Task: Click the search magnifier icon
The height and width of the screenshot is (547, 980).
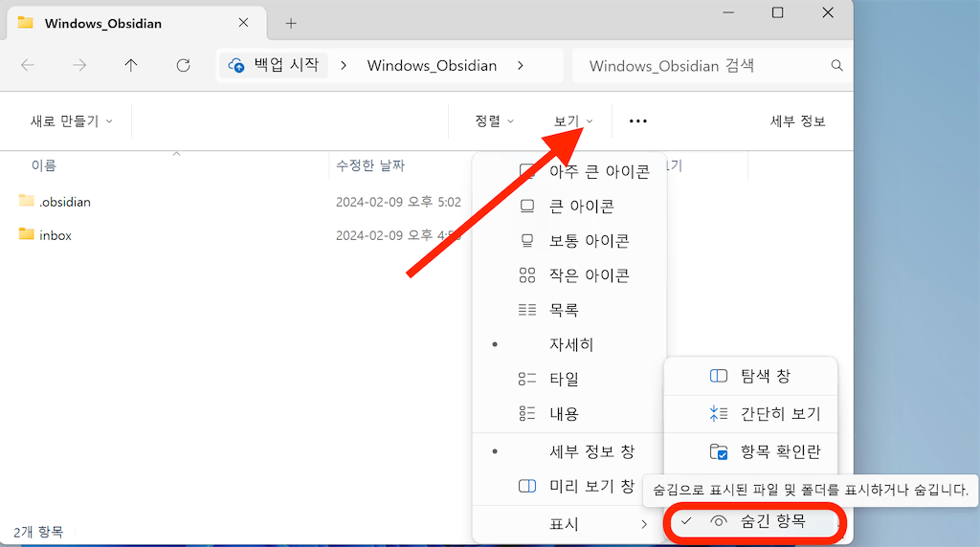Action: [836, 66]
